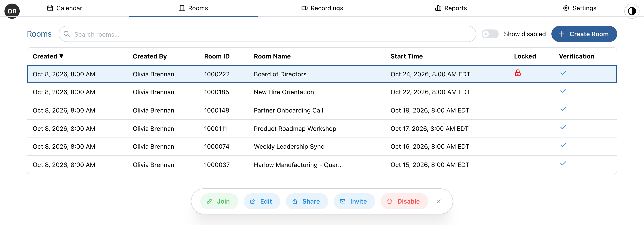Image resolution: width=644 pixels, height=225 pixels.
Task: Toggle the dark mode contrast icon
Action: pos(631,11)
